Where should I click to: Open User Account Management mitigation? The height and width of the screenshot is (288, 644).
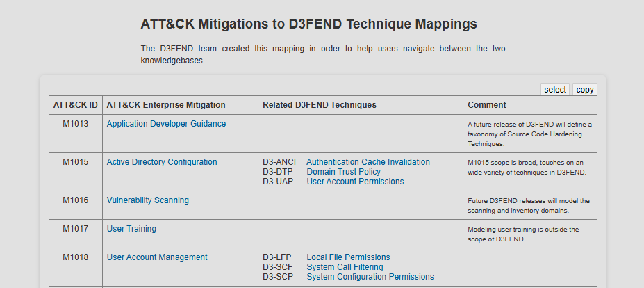tap(157, 257)
